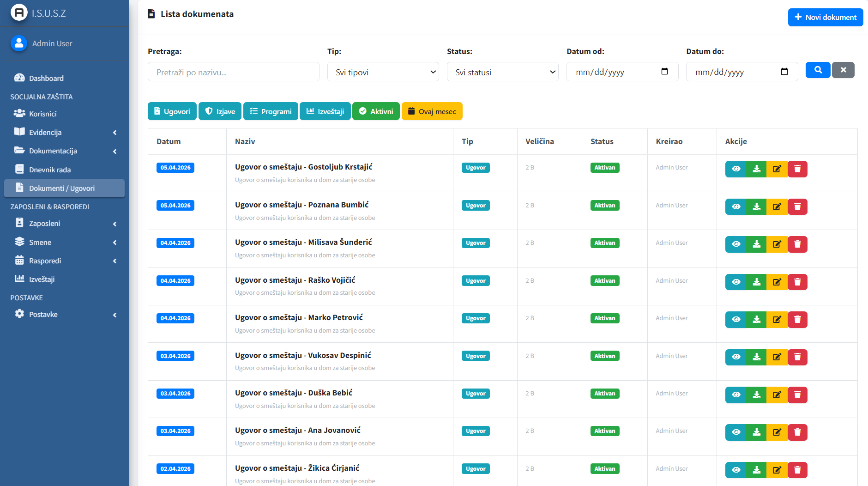The height and width of the screenshot is (486, 868).
Task: Edit the Duška Bebić contract
Action: tap(777, 395)
